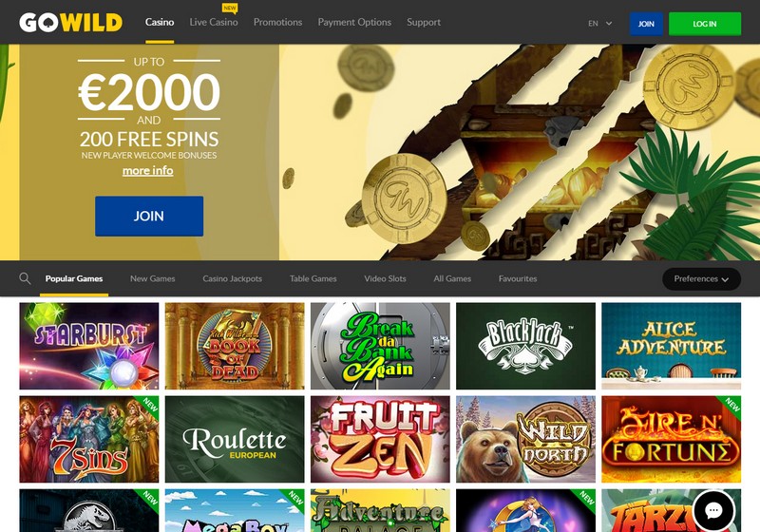Click the search magnifier icon
Image resolution: width=760 pixels, height=532 pixels.
click(25, 278)
